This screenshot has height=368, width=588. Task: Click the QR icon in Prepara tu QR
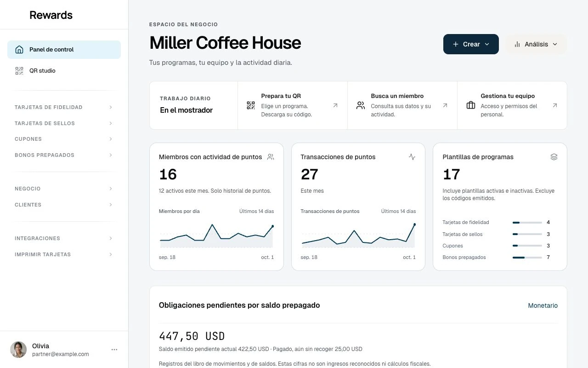coord(251,105)
